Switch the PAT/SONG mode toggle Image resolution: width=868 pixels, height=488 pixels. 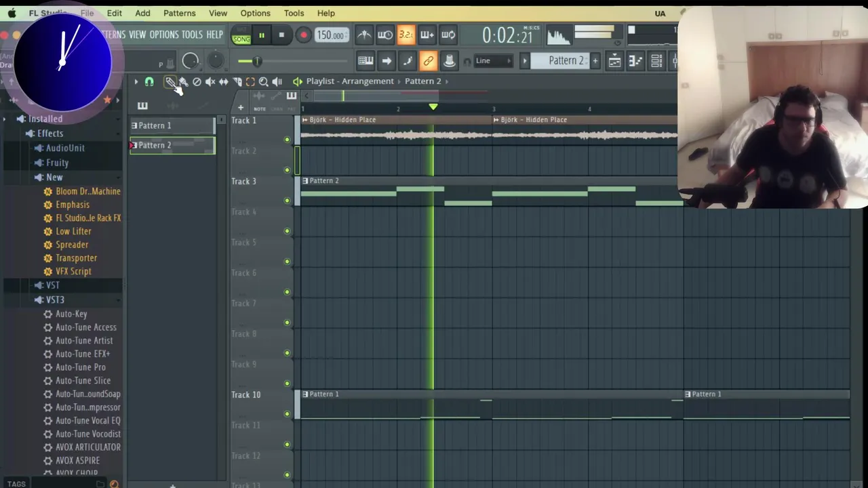pos(241,35)
